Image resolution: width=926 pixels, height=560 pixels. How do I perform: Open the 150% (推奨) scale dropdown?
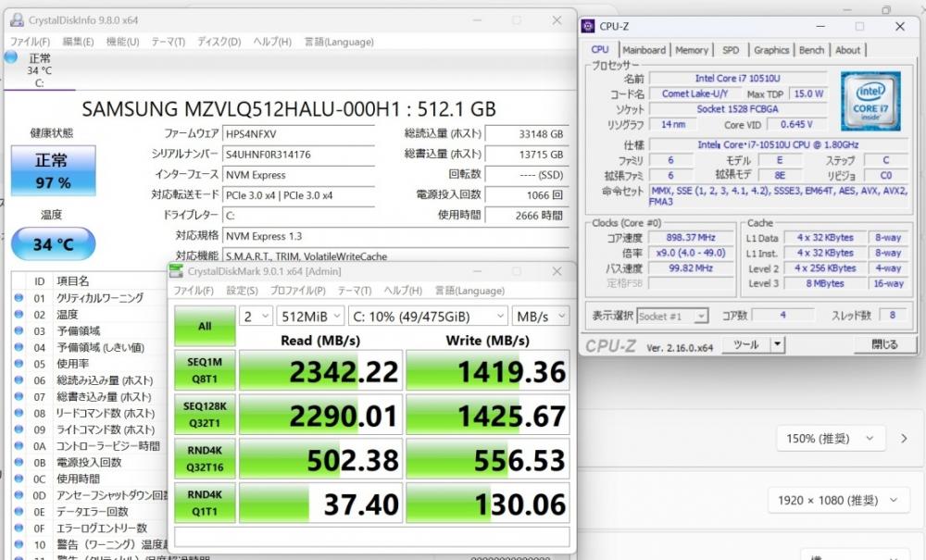point(831,439)
